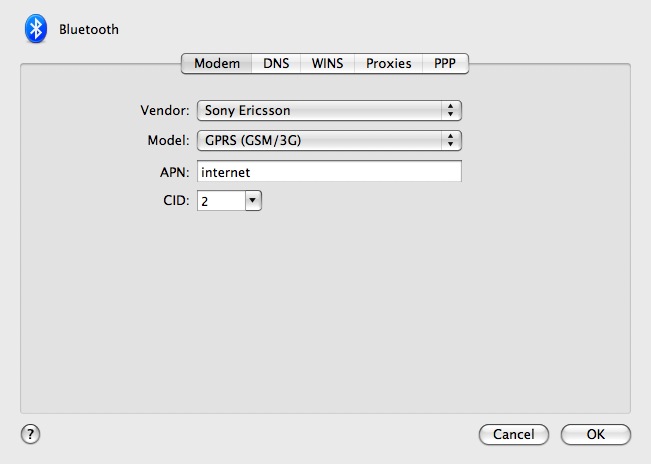Viewport: 651px width, 464px height.
Task: Click the CID value box showing 2
Action: click(x=221, y=201)
